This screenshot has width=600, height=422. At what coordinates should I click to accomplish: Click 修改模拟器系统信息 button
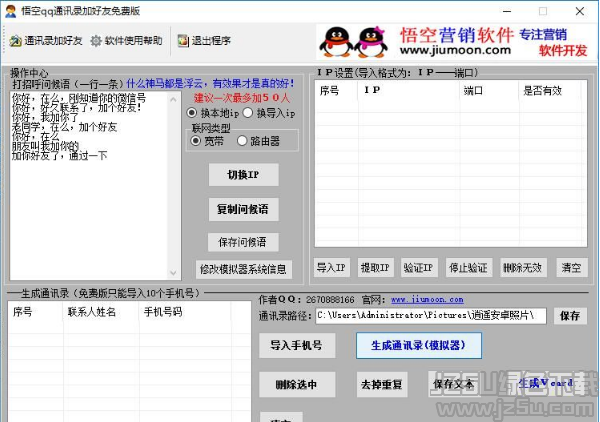point(243,269)
